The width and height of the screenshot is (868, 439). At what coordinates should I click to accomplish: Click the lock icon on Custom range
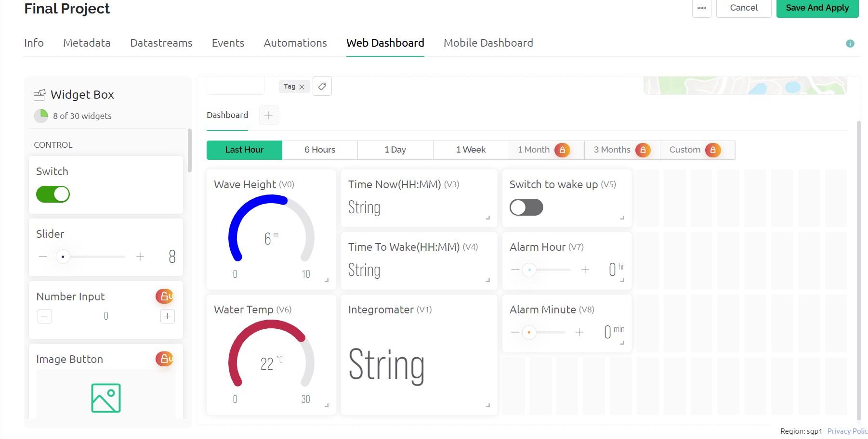click(x=713, y=150)
